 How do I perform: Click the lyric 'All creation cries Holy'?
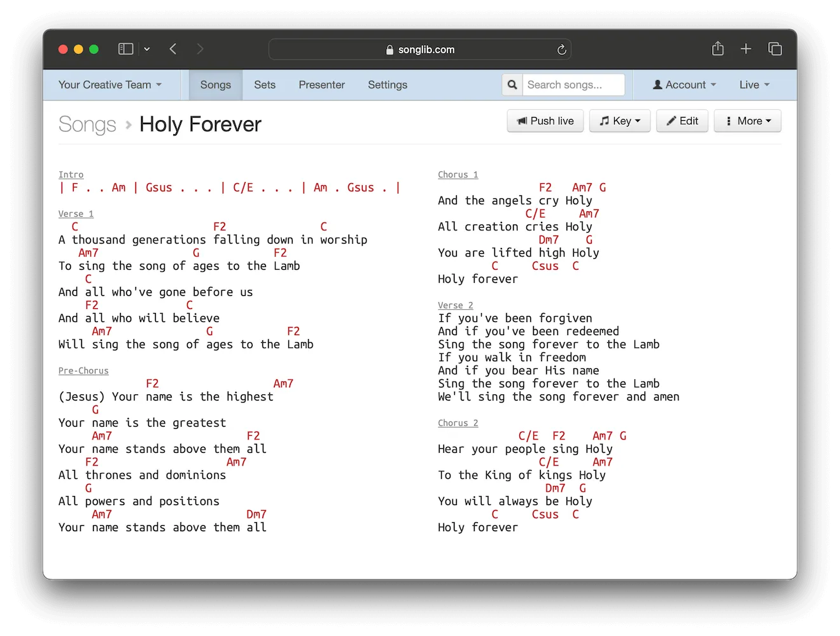[515, 226]
